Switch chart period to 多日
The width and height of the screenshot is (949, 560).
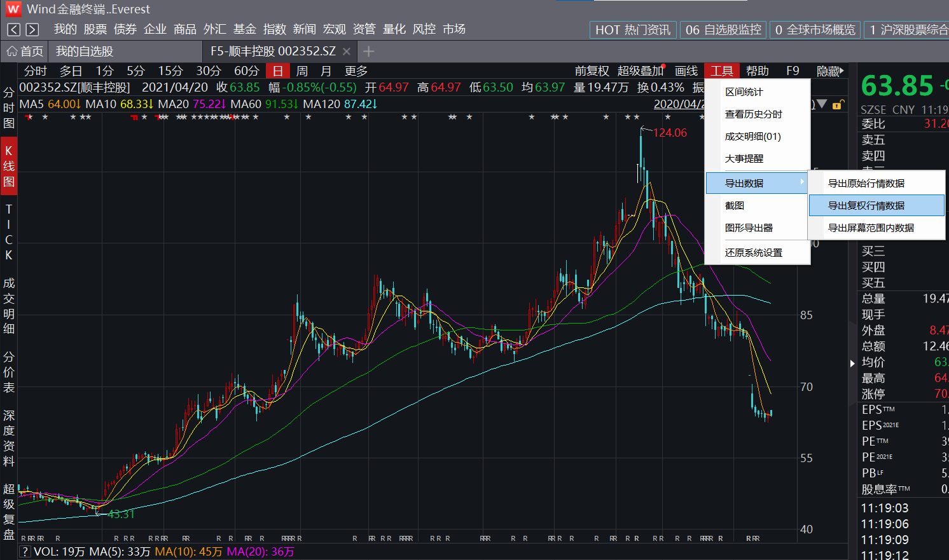71,71
